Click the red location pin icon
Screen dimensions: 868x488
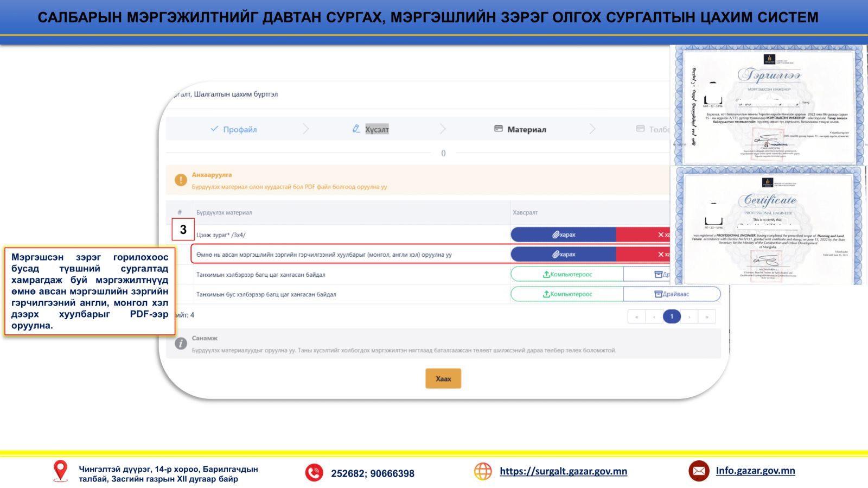pos(60,471)
